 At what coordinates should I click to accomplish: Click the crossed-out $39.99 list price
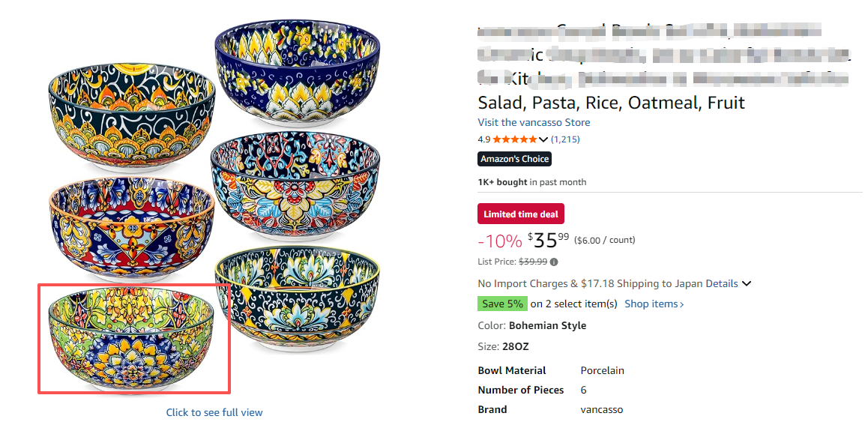tap(533, 262)
